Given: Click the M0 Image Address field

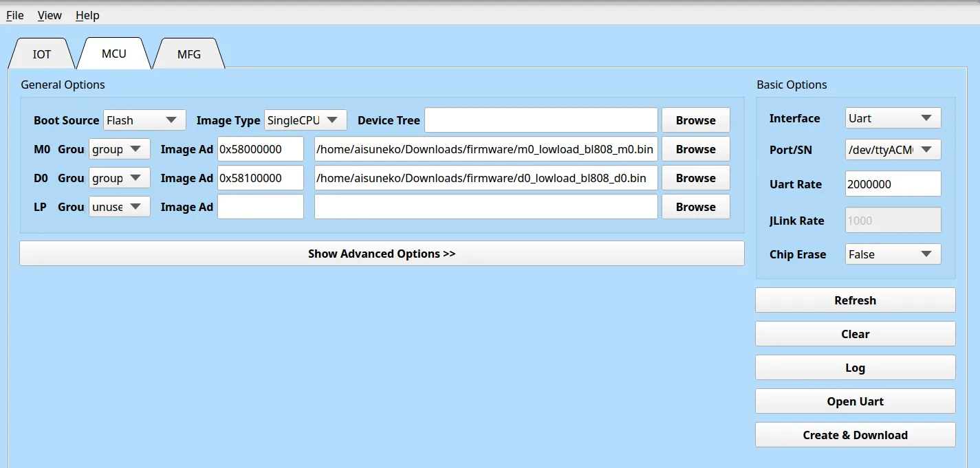Looking at the screenshot, I should (x=260, y=149).
